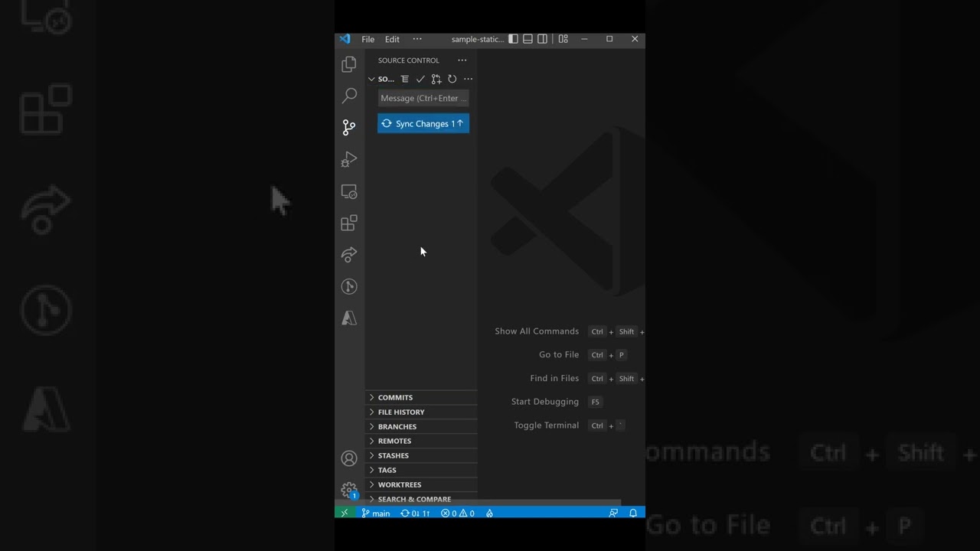The height and width of the screenshot is (551, 980).
Task: Click the Start Debugging text
Action: point(545,402)
